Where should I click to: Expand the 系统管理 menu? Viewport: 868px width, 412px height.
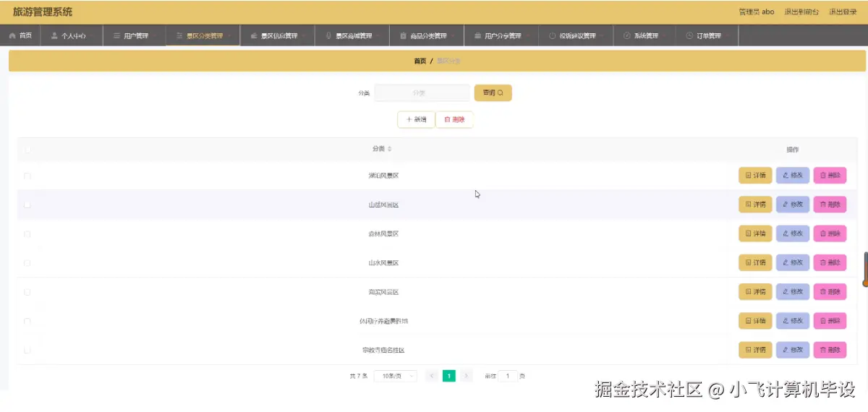644,36
